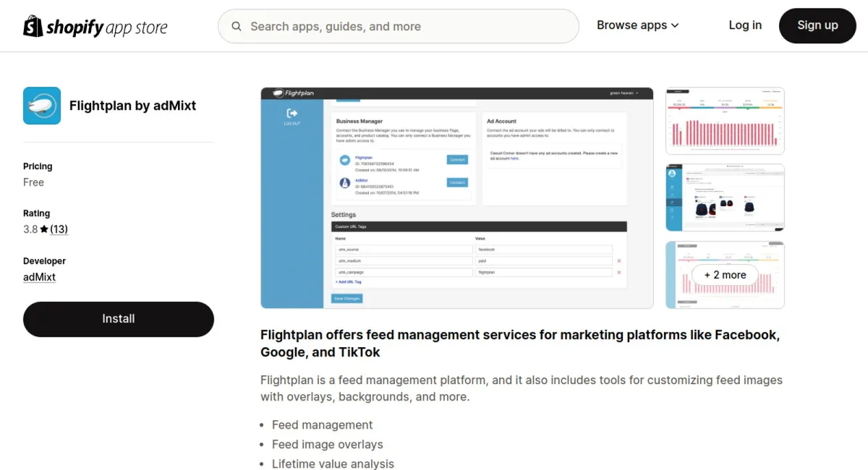This screenshot has width=868, height=470.
Task: Click the Free pricing value
Action: click(33, 182)
